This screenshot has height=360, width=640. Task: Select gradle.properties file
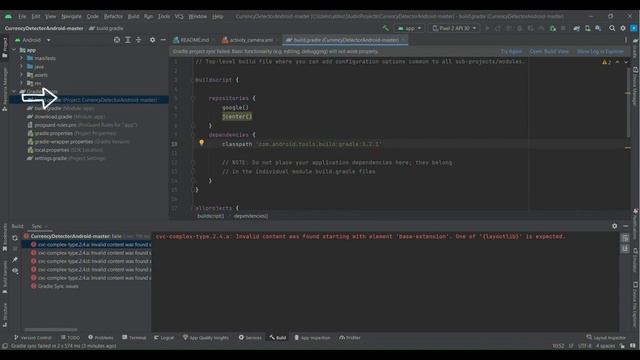point(71,133)
